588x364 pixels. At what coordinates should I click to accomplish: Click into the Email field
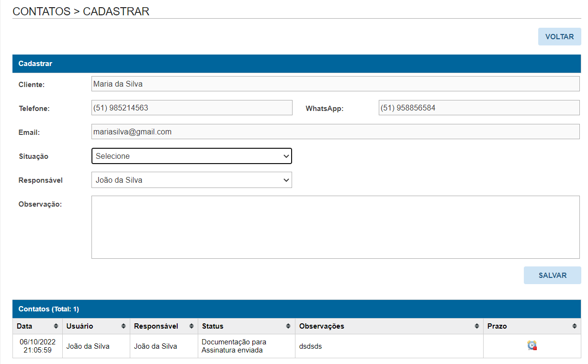point(335,132)
